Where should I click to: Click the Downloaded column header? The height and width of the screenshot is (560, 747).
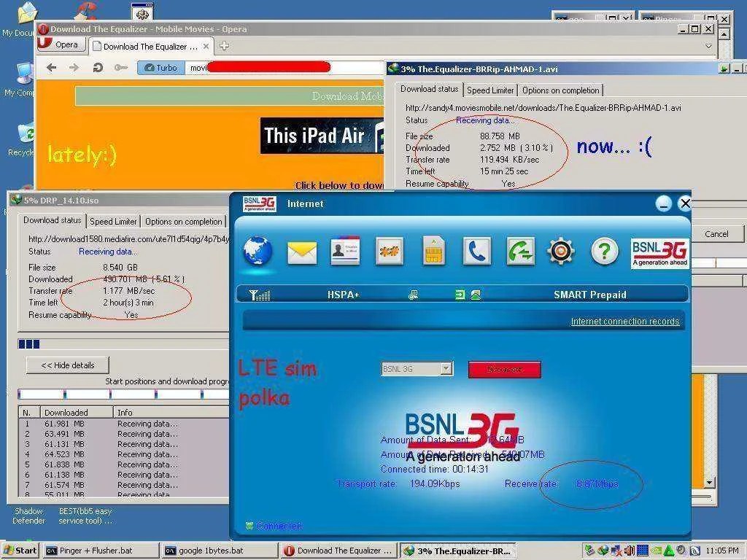76,413
